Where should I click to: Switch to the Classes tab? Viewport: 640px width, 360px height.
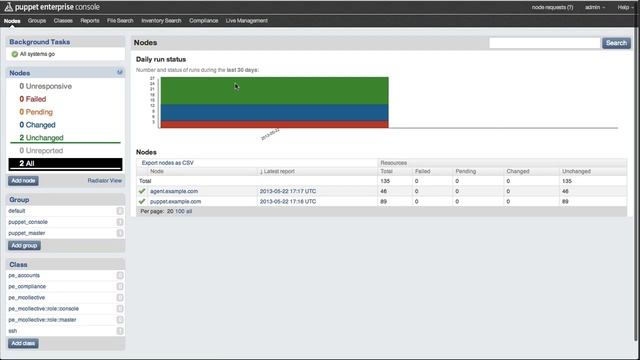(63, 21)
